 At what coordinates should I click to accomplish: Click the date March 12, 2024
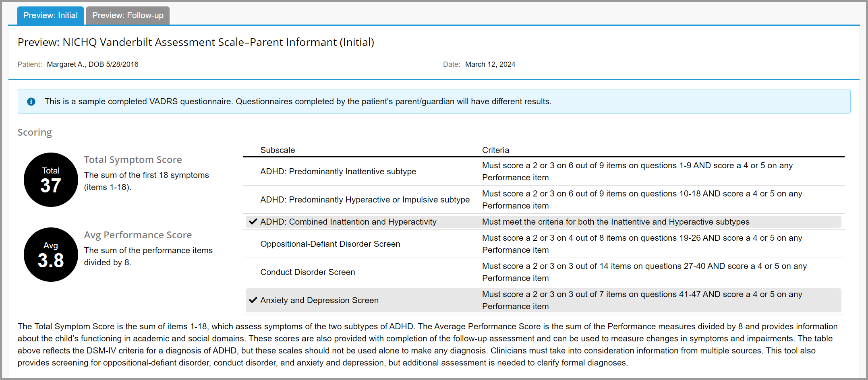(x=490, y=64)
